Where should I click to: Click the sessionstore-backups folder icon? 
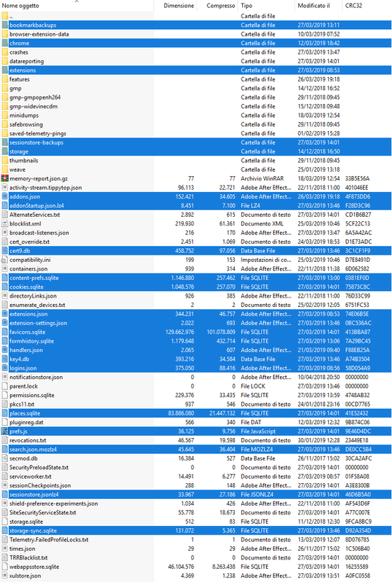click(4, 143)
